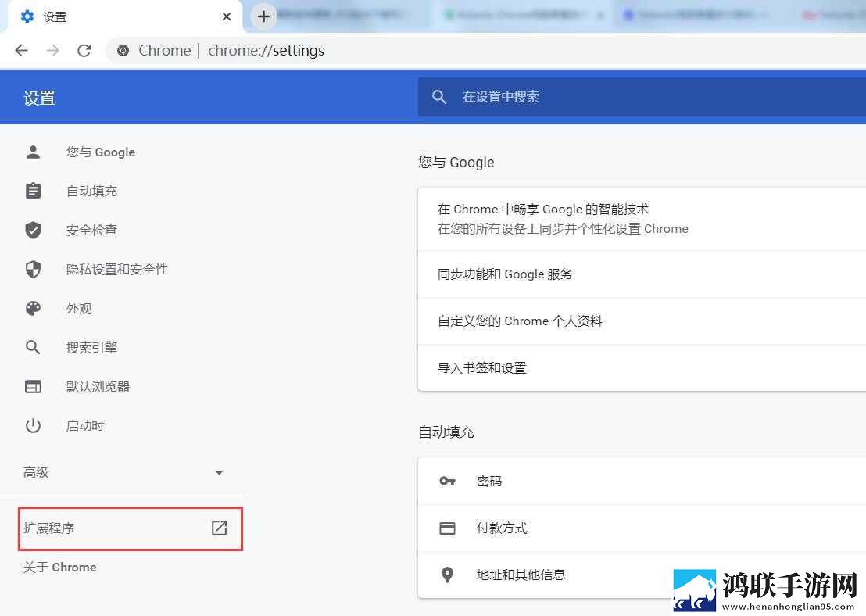The image size is (866, 616).
Task: Click the credit card icon beside 付款方式
Action: [447, 528]
